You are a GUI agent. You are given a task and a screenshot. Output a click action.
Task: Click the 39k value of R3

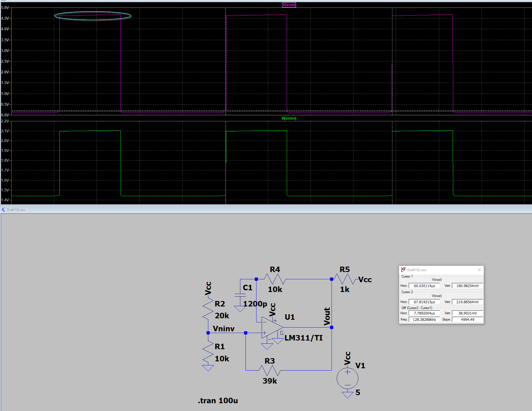pos(270,381)
